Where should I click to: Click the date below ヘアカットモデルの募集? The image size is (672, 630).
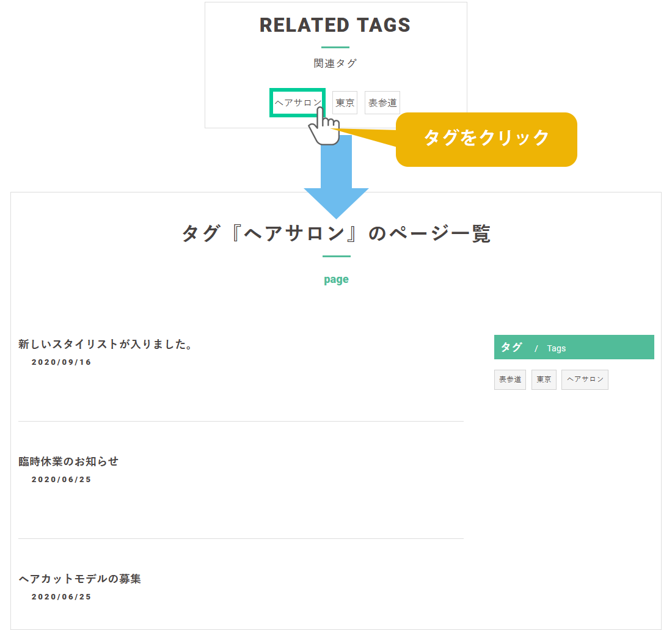[61, 597]
